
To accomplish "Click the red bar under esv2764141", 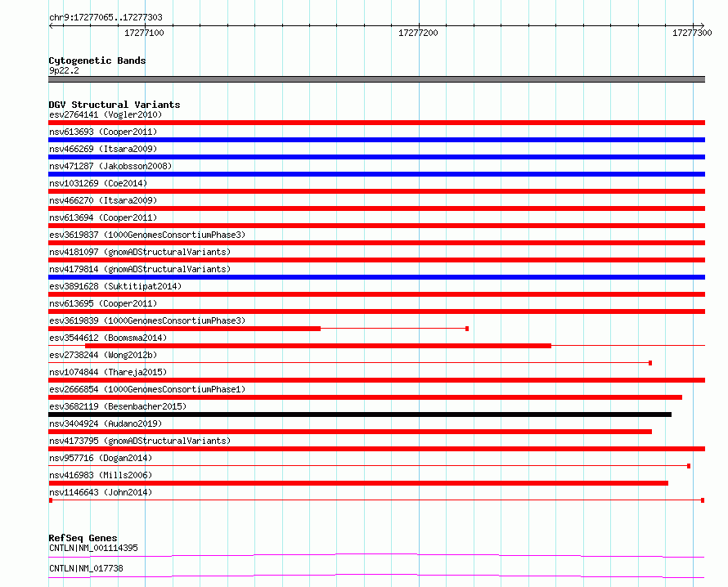I will pyautogui.click(x=376, y=123).
